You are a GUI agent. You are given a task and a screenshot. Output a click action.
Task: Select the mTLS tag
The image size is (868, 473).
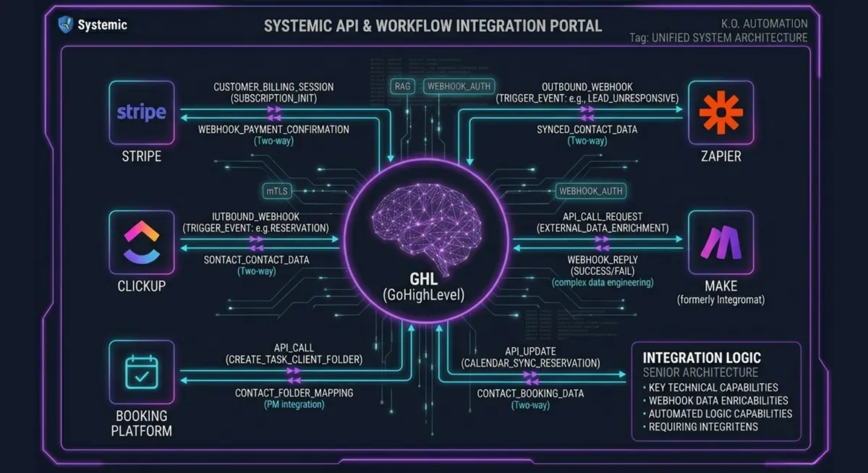click(x=278, y=191)
